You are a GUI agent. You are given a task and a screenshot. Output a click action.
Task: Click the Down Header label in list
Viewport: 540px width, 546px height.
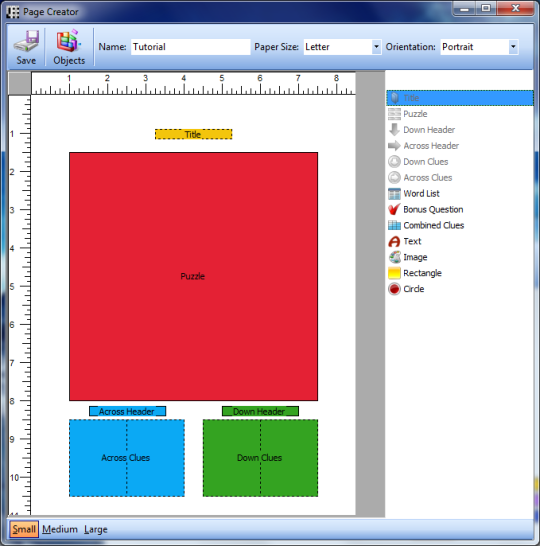click(429, 130)
